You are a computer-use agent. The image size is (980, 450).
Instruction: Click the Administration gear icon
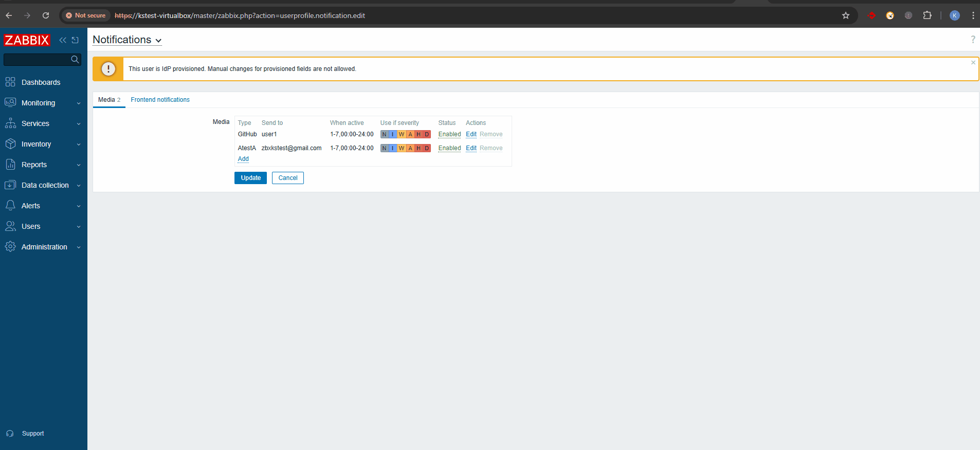pyautogui.click(x=10, y=246)
